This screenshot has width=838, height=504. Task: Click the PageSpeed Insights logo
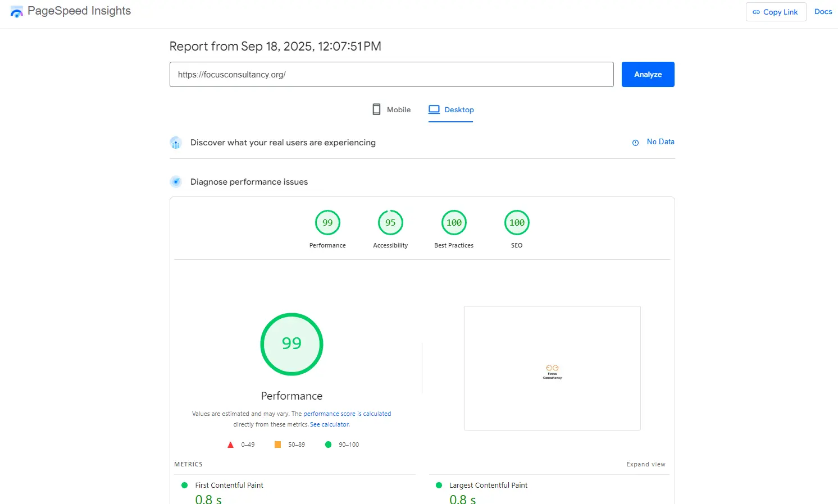[16, 11]
